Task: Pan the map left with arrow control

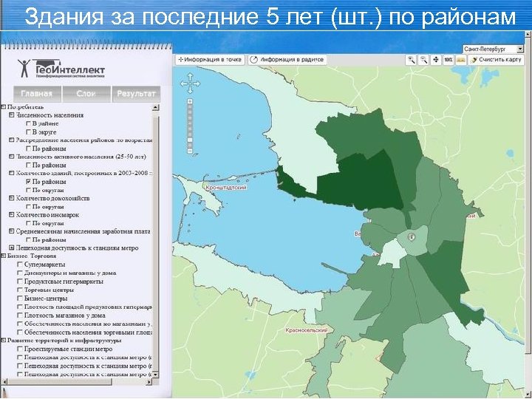Action: click(183, 83)
